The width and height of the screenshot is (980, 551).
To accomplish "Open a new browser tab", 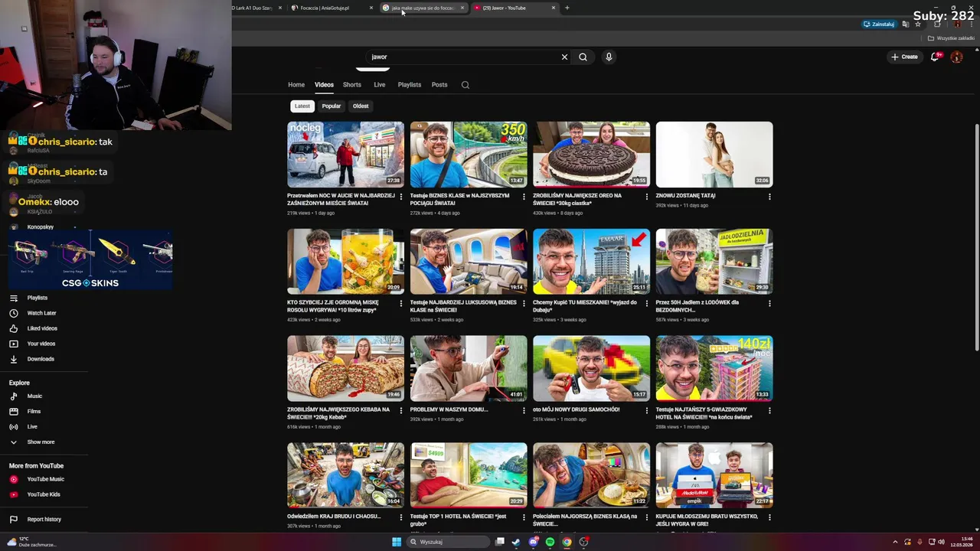I will point(567,8).
